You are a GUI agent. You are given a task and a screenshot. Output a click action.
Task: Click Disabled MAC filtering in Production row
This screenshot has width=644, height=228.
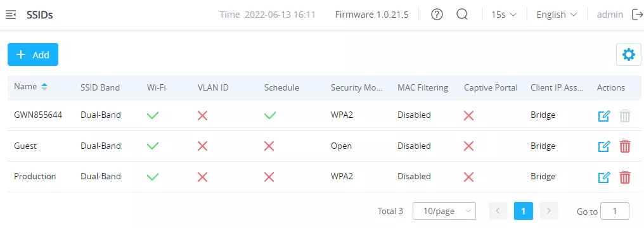414,176
